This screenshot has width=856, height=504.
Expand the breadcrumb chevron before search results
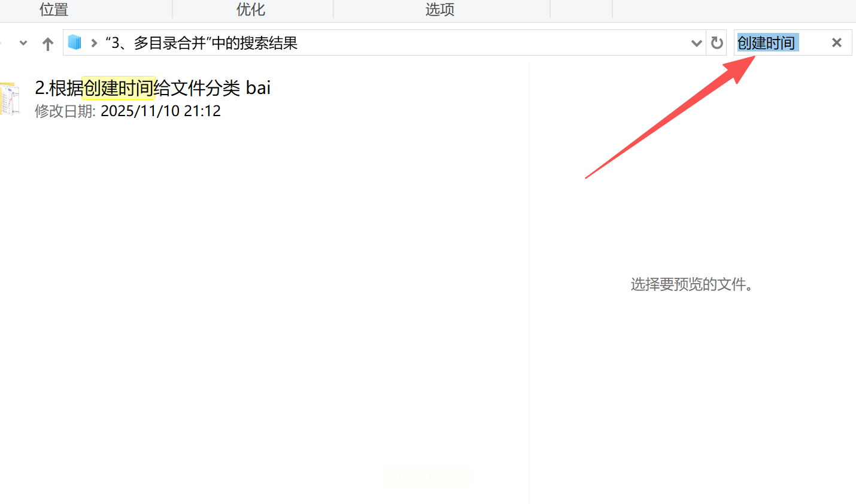pos(94,43)
